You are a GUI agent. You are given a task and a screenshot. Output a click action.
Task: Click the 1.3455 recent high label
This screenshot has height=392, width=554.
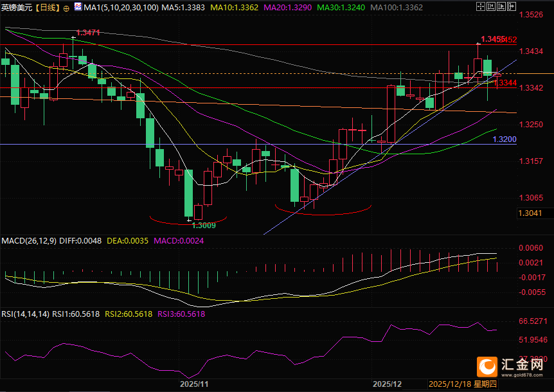(492, 39)
